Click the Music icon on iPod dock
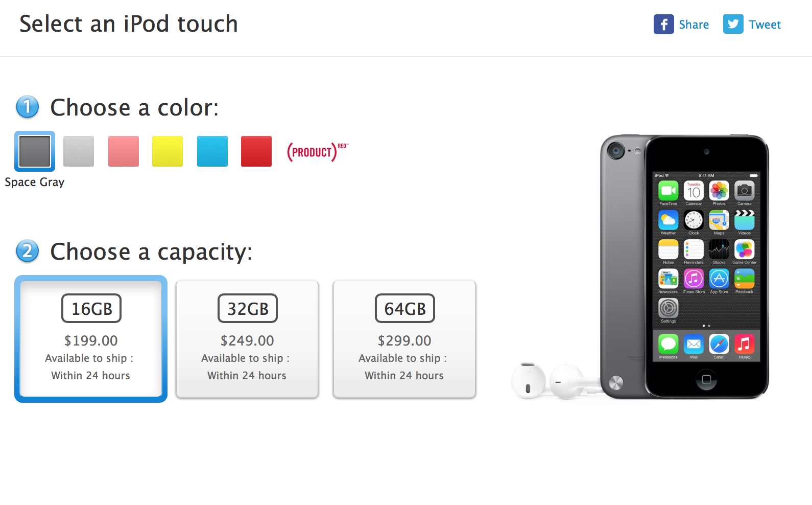Screen dimensions: 812x505 744,344
